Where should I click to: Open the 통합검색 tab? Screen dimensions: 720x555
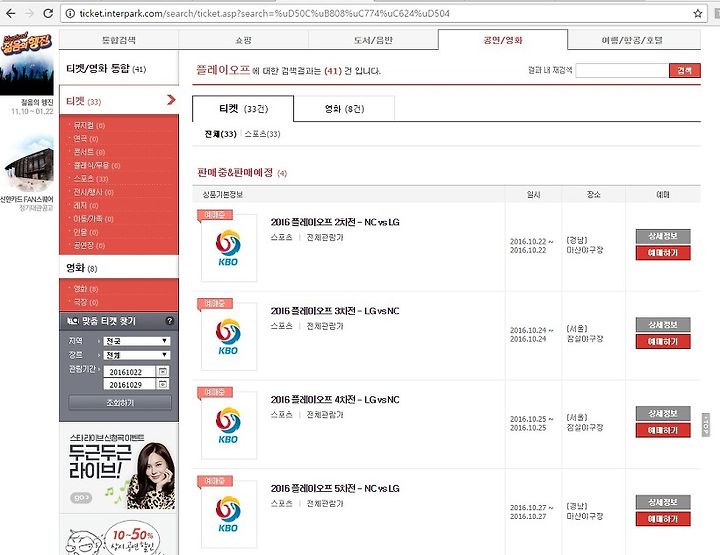(118, 40)
